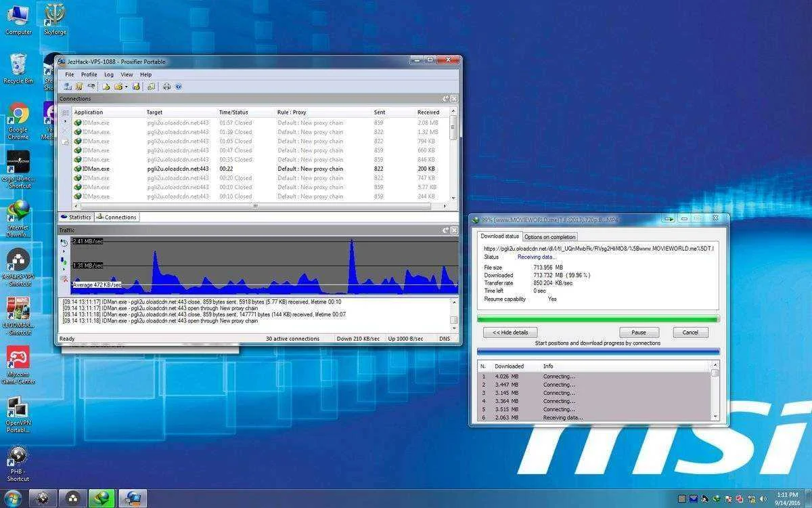Screen dimensions: 812x508
Task: Click the Name Resolution toolbar icon
Action: (91, 85)
